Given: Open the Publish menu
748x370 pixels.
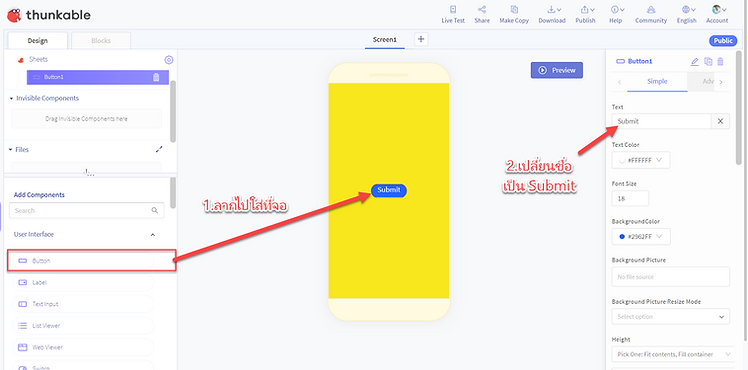Looking at the screenshot, I should pos(585,14).
